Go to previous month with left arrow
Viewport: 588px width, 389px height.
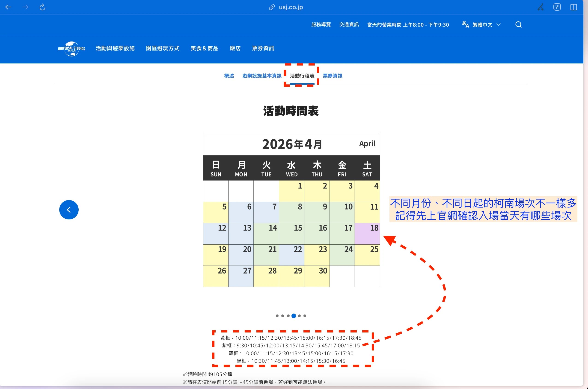pos(69,210)
